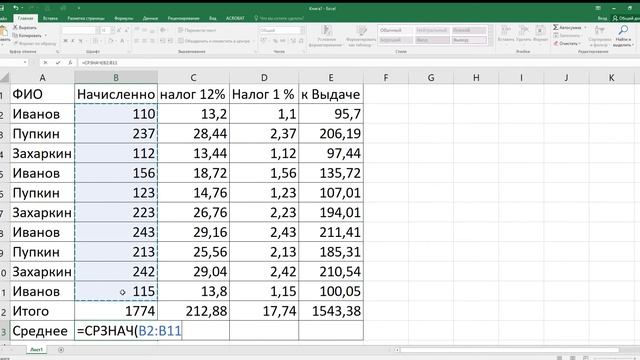Click the AutoSum sigma icon
Viewport: 640px width, 360px height.
coord(556,27)
